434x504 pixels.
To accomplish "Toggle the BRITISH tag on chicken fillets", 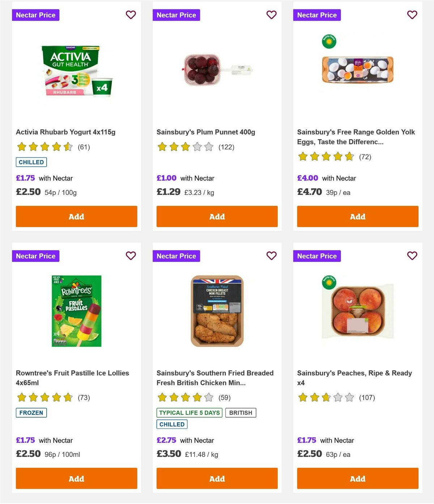I will click(x=241, y=413).
